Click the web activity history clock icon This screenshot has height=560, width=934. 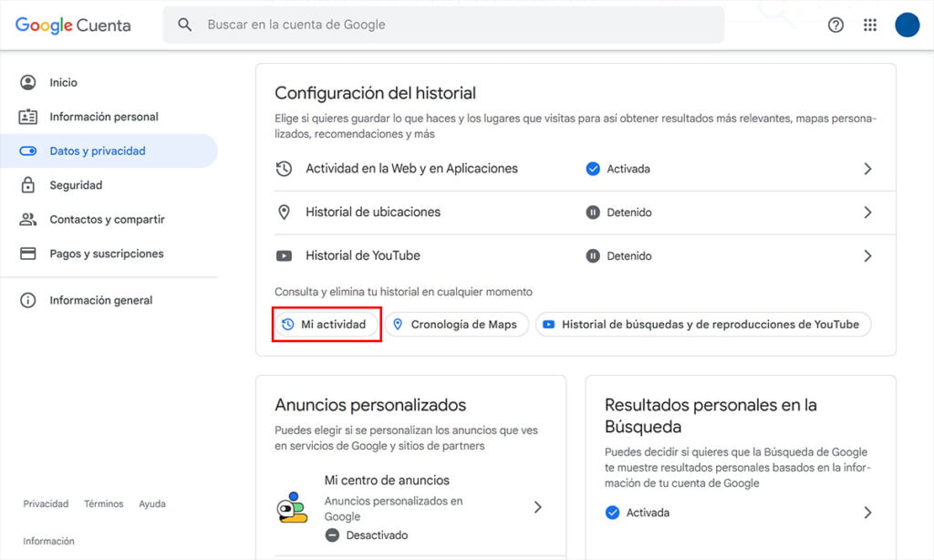click(285, 169)
